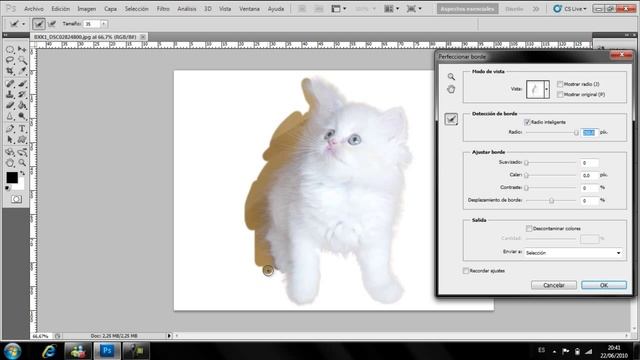This screenshot has height=360, width=640.
Task: Open the Capa menu
Action: coord(110,9)
